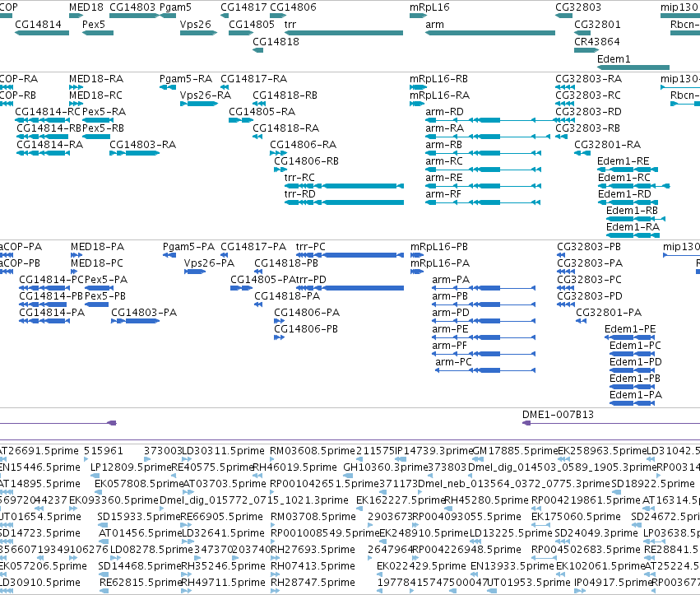Screen dimensions: 700x595
Task: Open EST EK162227.5prime
Action: 401,500
